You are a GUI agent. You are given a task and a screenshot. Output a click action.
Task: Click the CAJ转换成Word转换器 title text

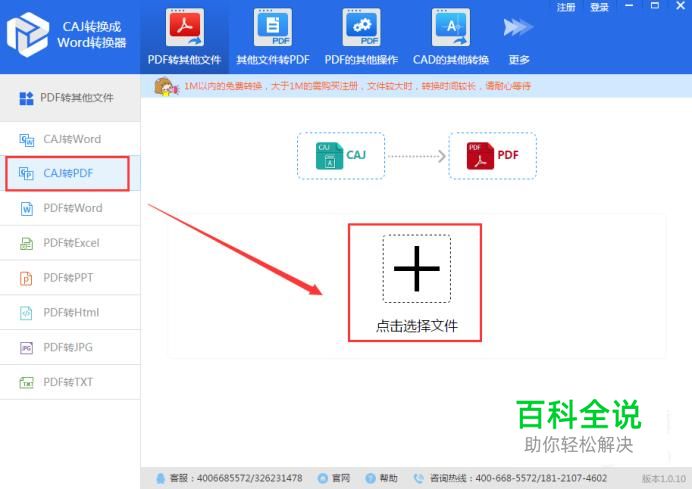pyautogui.click(x=92, y=34)
